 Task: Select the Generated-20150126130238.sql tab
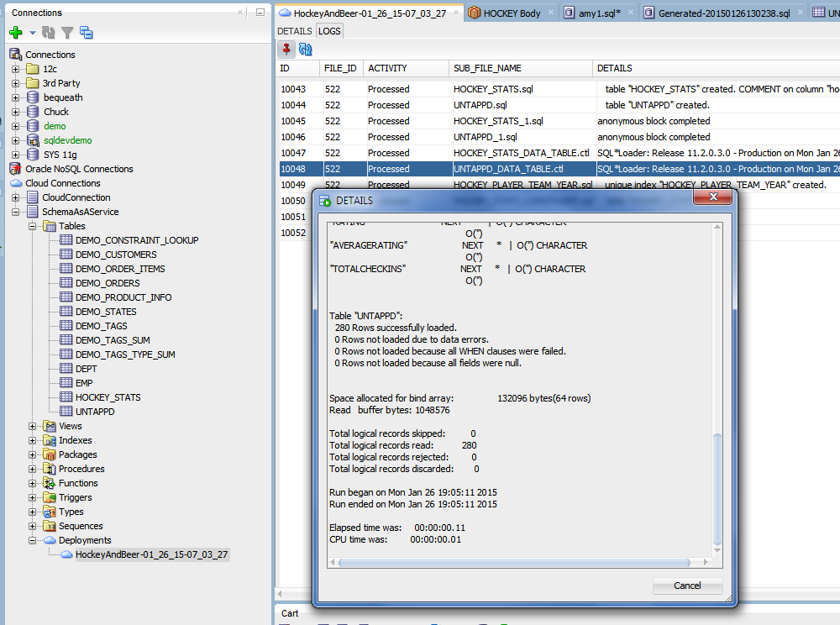[x=724, y=13]
